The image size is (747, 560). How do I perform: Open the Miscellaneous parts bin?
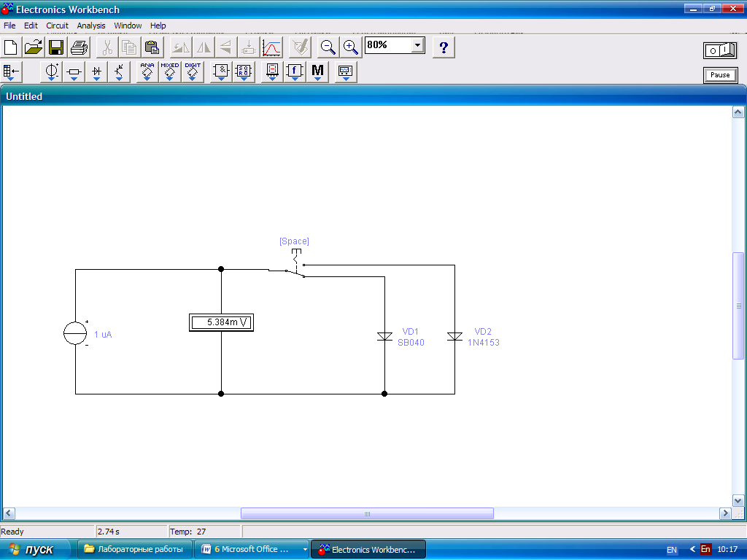point(317,72)
